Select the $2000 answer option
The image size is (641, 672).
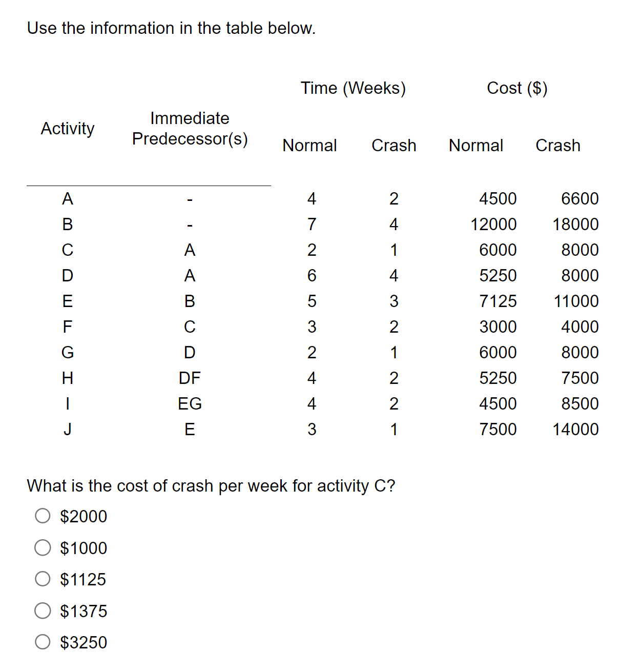(x=43, y=516)
